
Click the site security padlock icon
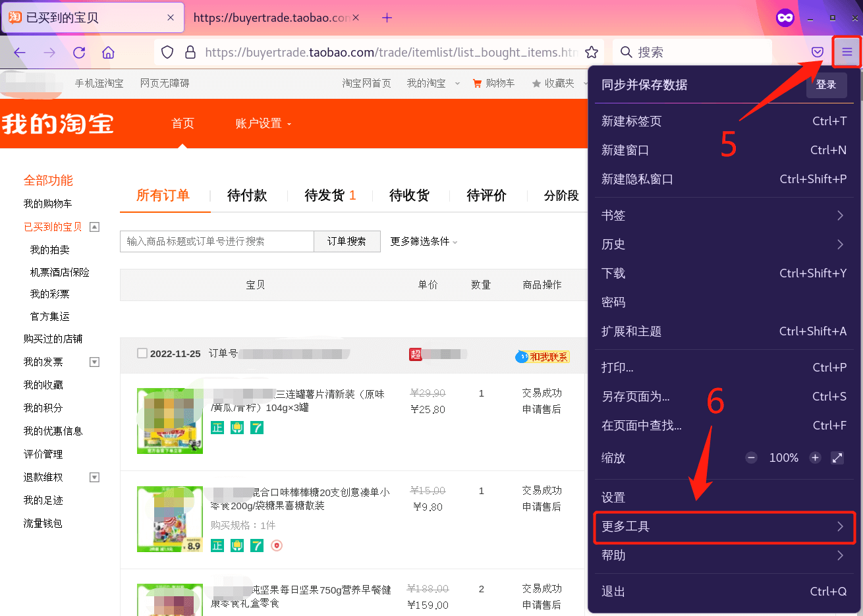190,52
